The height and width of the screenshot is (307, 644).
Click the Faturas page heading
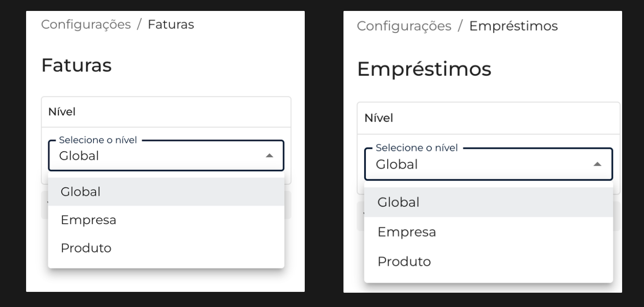[77, 66]
